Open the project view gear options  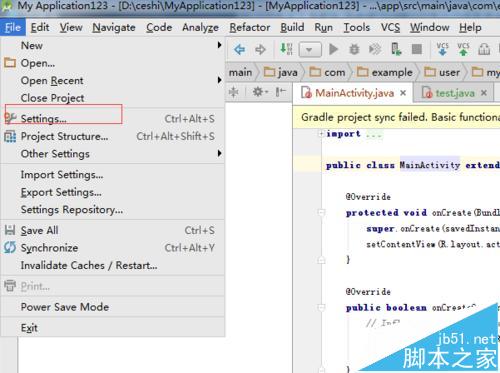pyautogui.click(x=260, y=91)
